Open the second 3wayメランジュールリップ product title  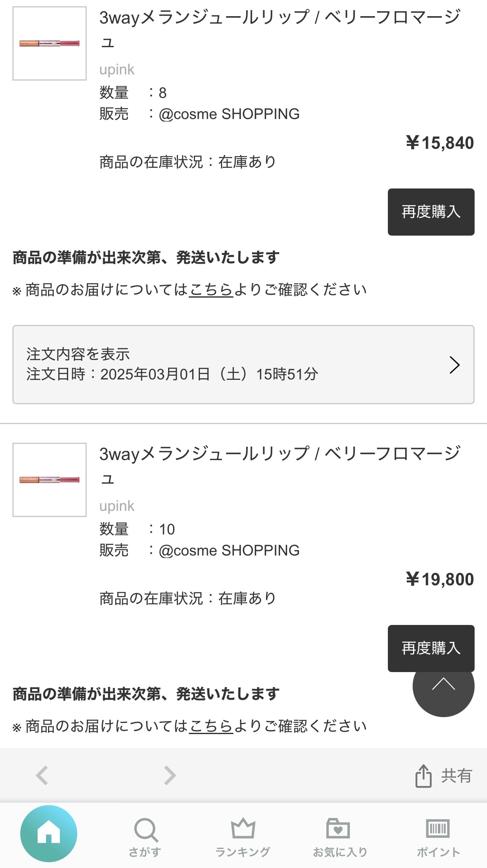279,455
